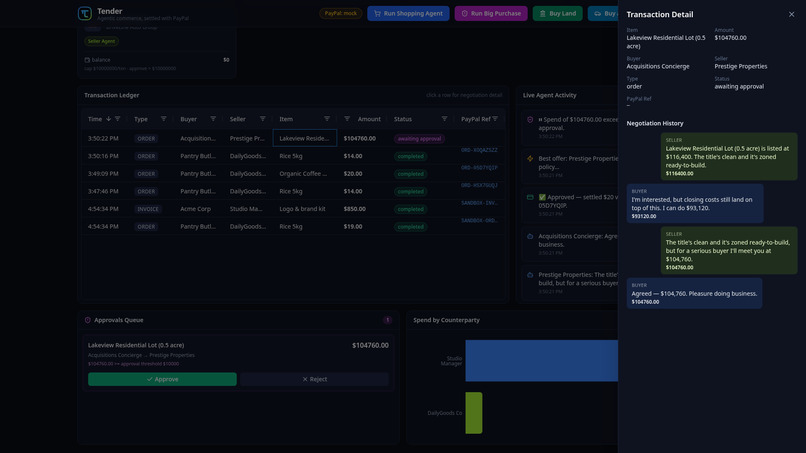Select the 'Organic Coffee' ledger row item

(x=303, y=173)
